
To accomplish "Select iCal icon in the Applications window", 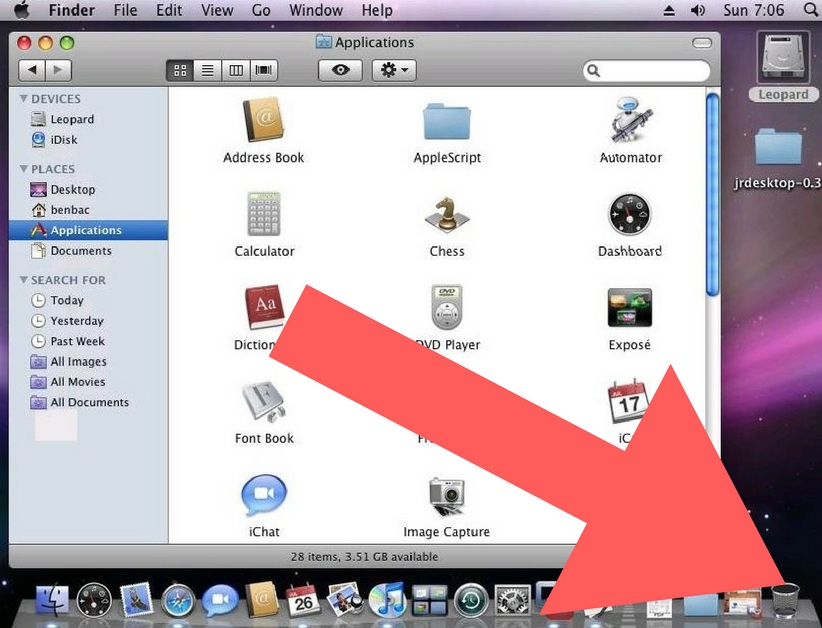I will (x=628, y=402).
